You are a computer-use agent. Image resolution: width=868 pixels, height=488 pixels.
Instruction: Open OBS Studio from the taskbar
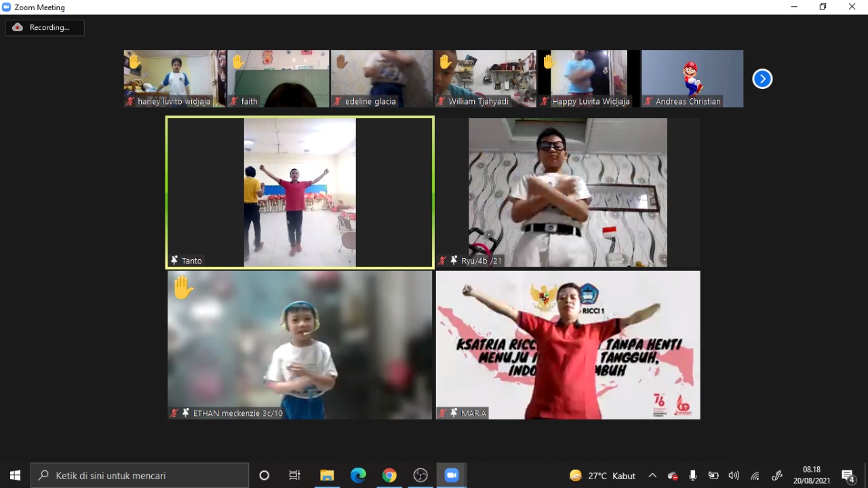[x=420, y=475]
